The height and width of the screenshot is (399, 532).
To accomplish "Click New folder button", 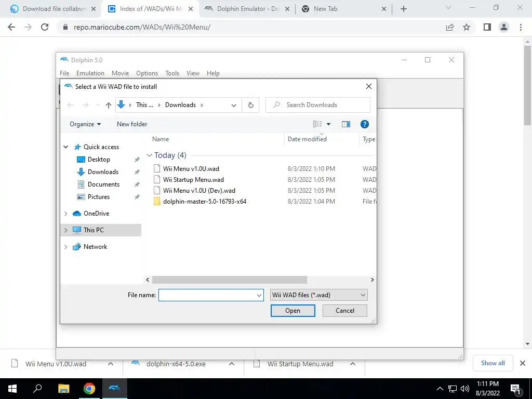I will point(132,124).
